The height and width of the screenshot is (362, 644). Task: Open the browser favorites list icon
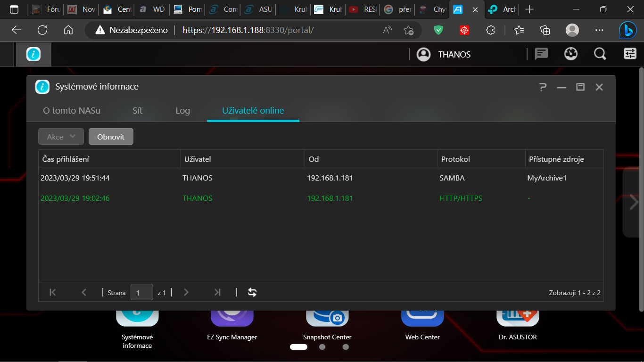(x=519, y=30)
